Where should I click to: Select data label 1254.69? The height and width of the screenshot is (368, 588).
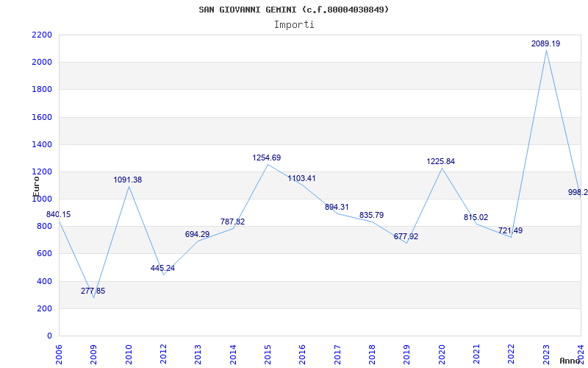pos(267,158)
